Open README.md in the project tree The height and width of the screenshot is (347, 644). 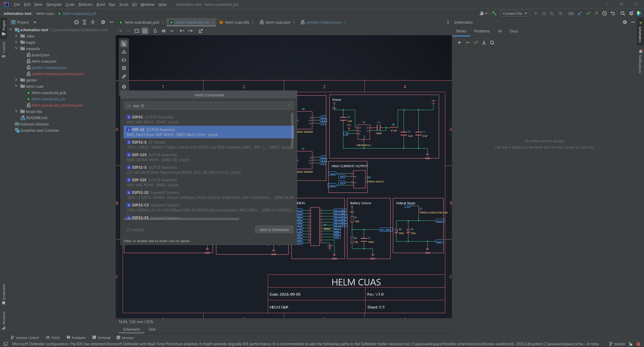pos(36,118)
